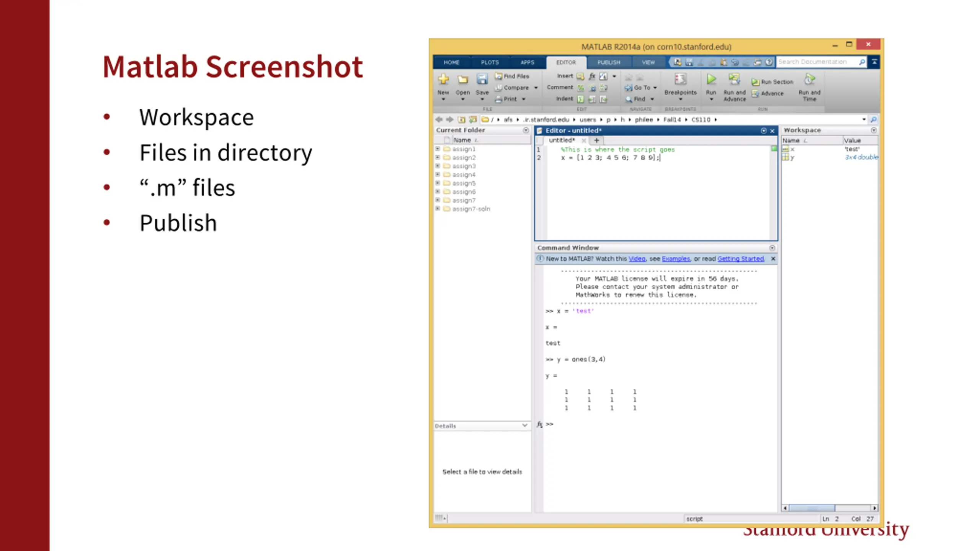Open the Getting Started link
The height and width of the screenshot is (551, 980).
click(x=740, y=259)
